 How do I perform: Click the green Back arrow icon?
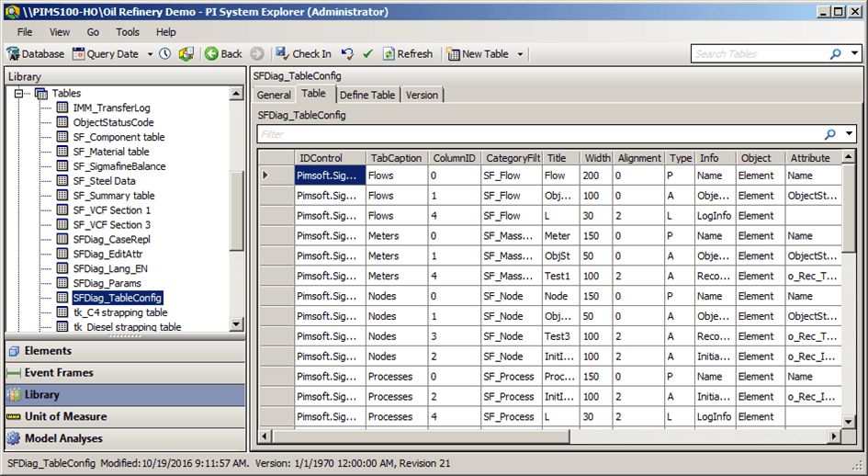pyautogui.click(x=211, y=53)
